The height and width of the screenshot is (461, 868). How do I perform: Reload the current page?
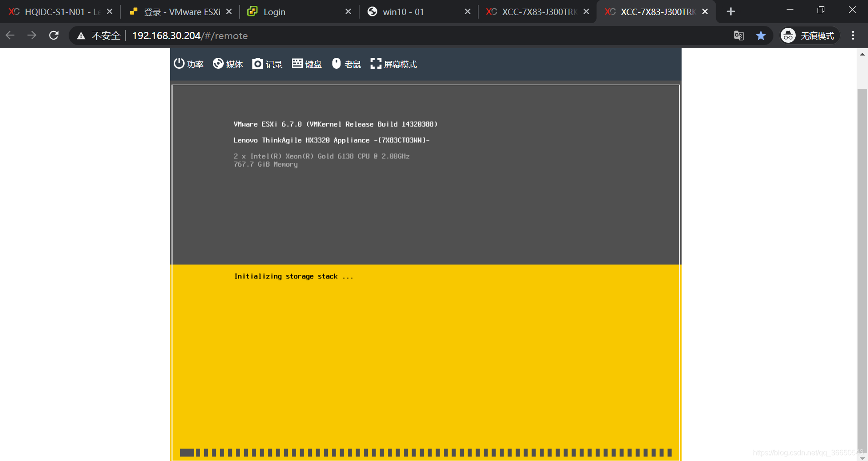(x=54, y=35)
